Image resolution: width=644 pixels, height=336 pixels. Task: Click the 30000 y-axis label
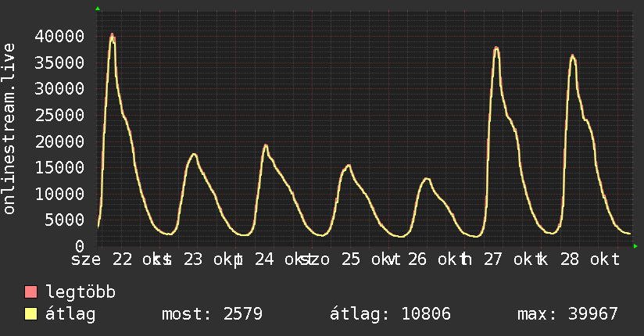(59, 89)
